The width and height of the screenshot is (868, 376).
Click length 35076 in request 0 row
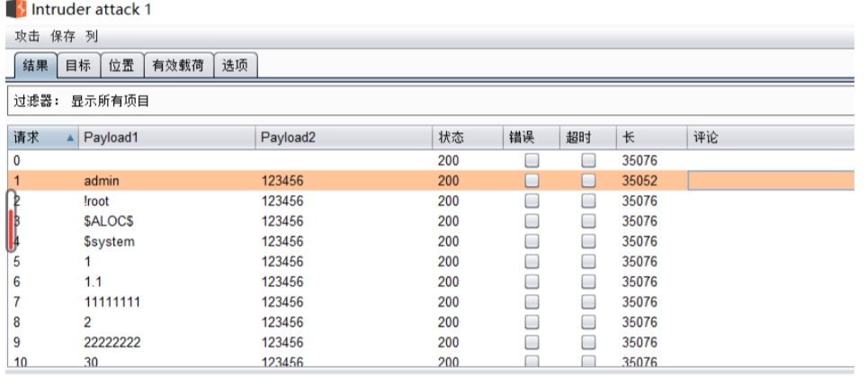coord(640,161)
